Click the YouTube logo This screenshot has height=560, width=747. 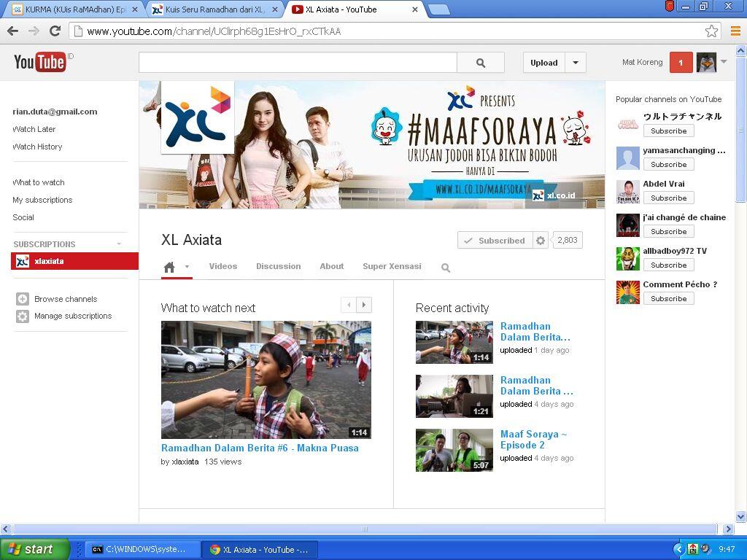click(40, 62)
